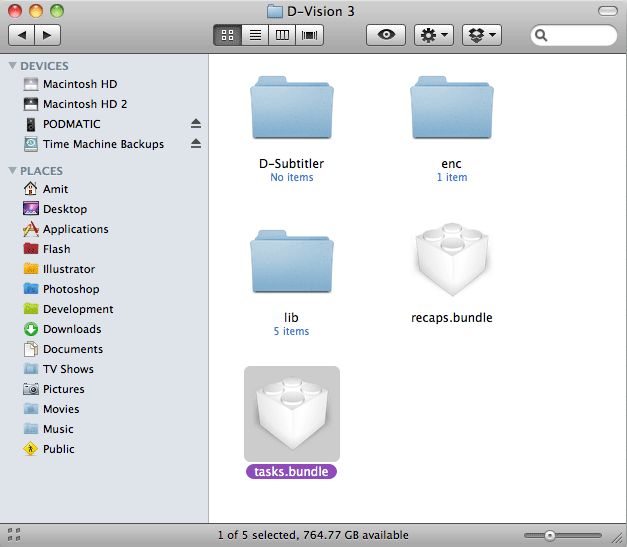Screen dimensions: 627x547
Task: Select the recaps.bundle brick icon
Action: [452, 259]
